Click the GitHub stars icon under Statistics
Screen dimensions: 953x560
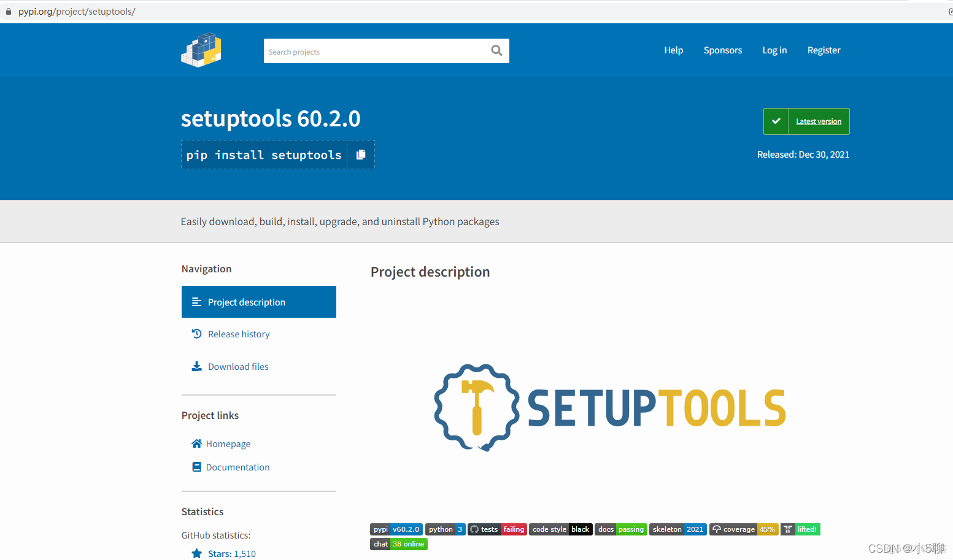tap(196, 553)
